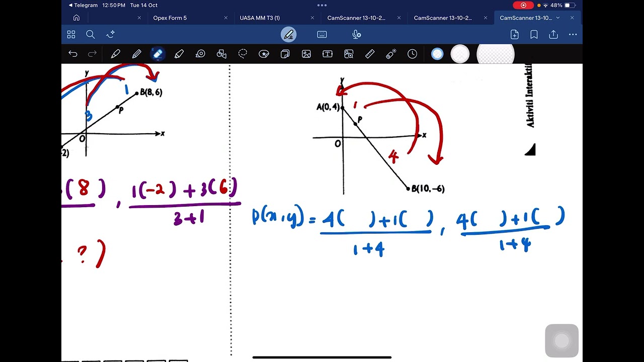Image resolution: width=644 pixels, height=362 pixels.
Task: Select the pen writing mode button
Action: [x=289, y=34]
